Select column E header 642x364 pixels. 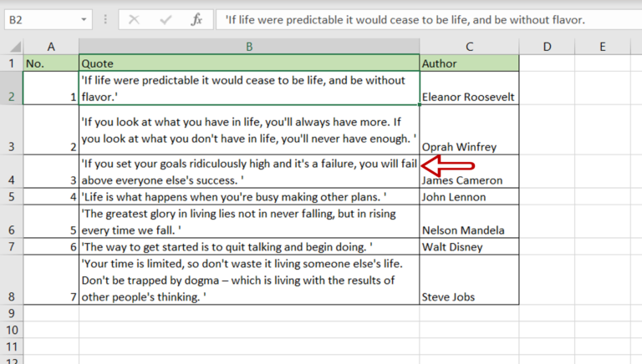[x=602, y=47]
